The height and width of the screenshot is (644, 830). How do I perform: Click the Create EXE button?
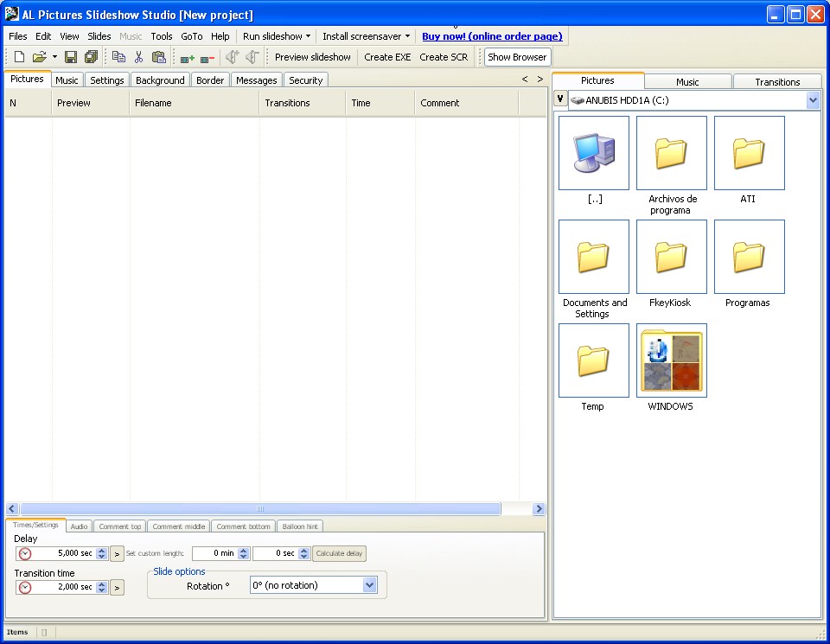click(387, 57)
